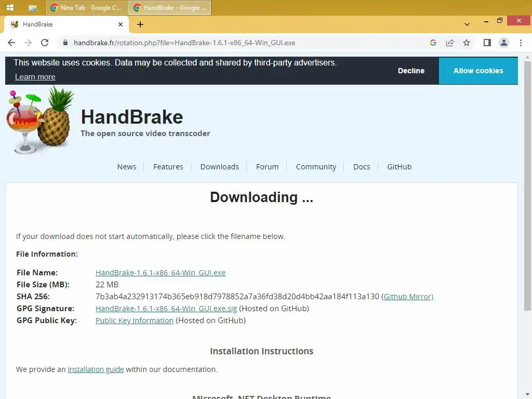Open Public Key Information link
The width and height of the screenshot is (532, 399).
tap(135, 321)
